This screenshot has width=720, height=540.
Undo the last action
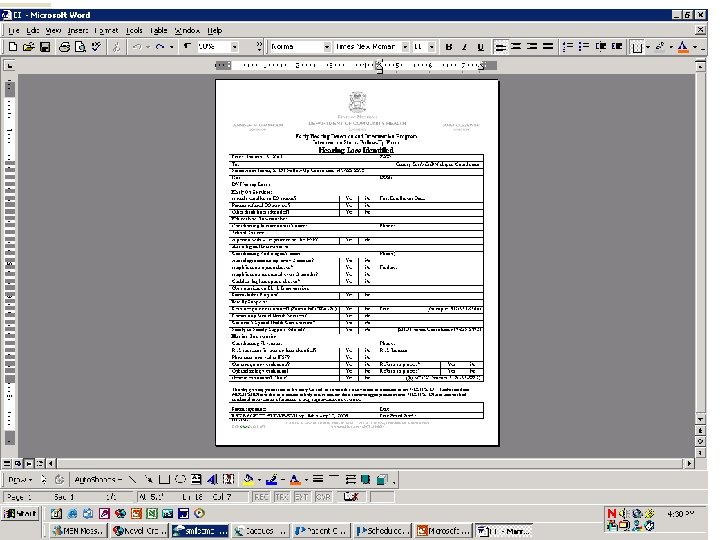click(137, 46)
